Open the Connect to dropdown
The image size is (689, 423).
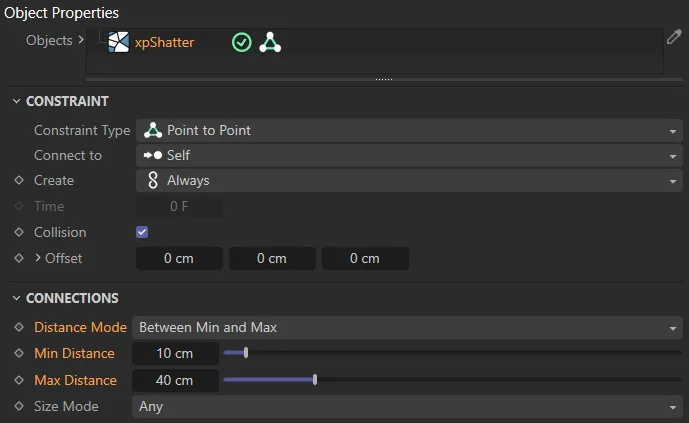coord(408,156)
